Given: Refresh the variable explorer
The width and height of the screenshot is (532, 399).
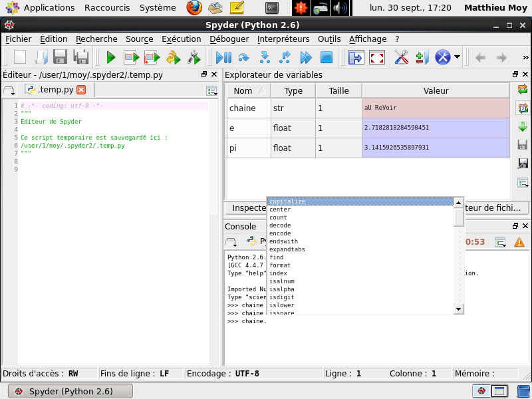Looking at the screenshot, I should tap(523, 89).
